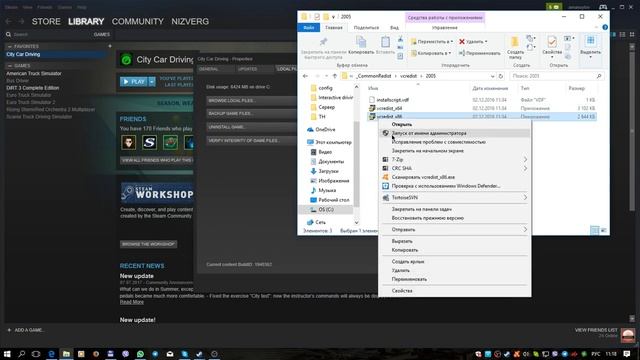
Task: Switch to the Главная ribbon tab
Action: click(333, 28)
